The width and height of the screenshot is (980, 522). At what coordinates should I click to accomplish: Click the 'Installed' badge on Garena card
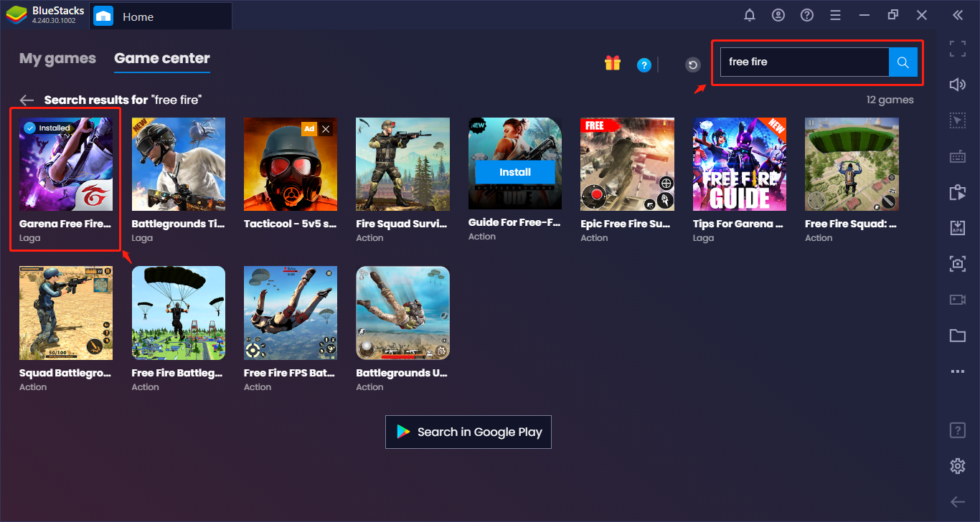(48, 128)
